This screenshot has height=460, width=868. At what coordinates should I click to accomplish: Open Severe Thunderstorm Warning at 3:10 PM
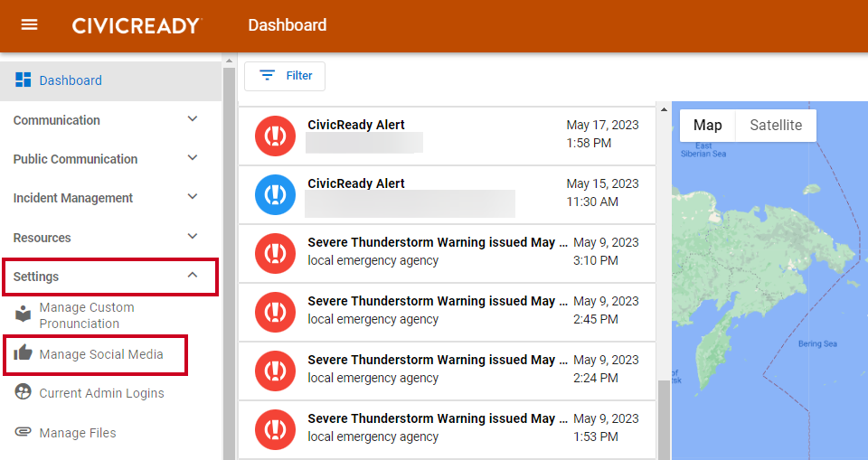click(x=447, y=254)
